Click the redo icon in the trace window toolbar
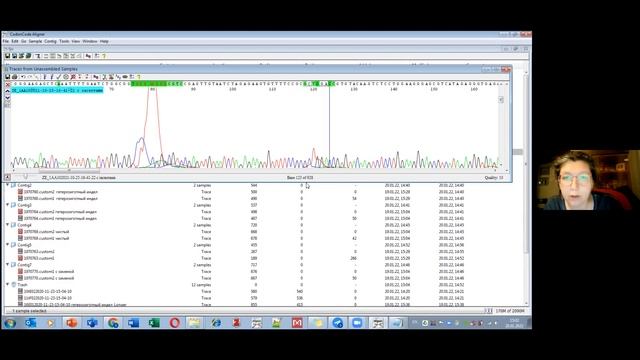This screenshot has width=640, height=360. click(x=30, y=77)
